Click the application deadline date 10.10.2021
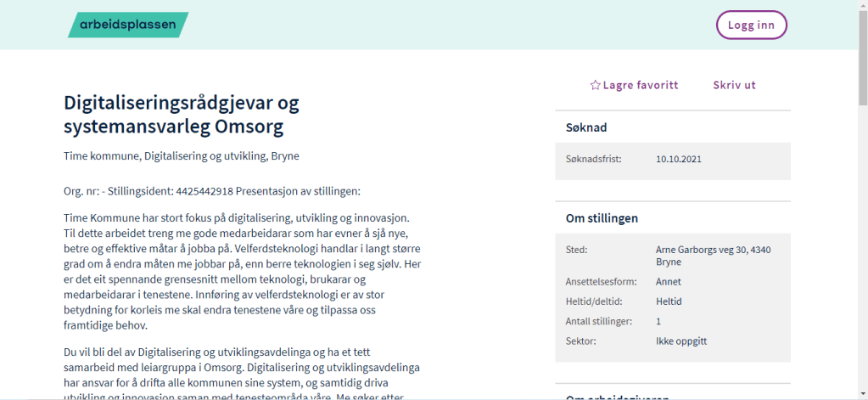 [679, 159]
